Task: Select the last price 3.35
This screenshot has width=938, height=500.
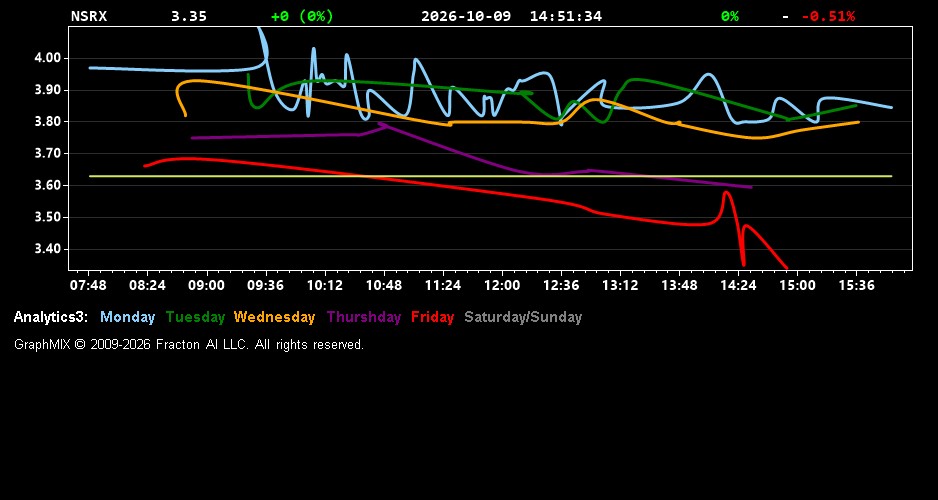Action: point(189,16)
